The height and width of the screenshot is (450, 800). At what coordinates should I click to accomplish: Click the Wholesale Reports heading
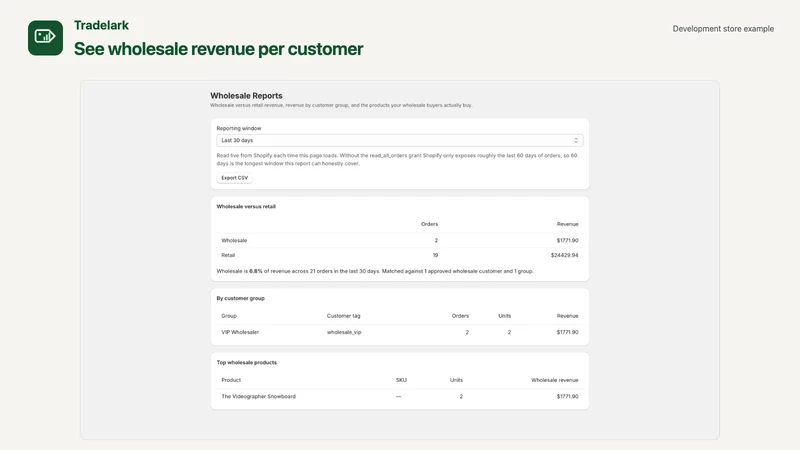coord(246,95)
